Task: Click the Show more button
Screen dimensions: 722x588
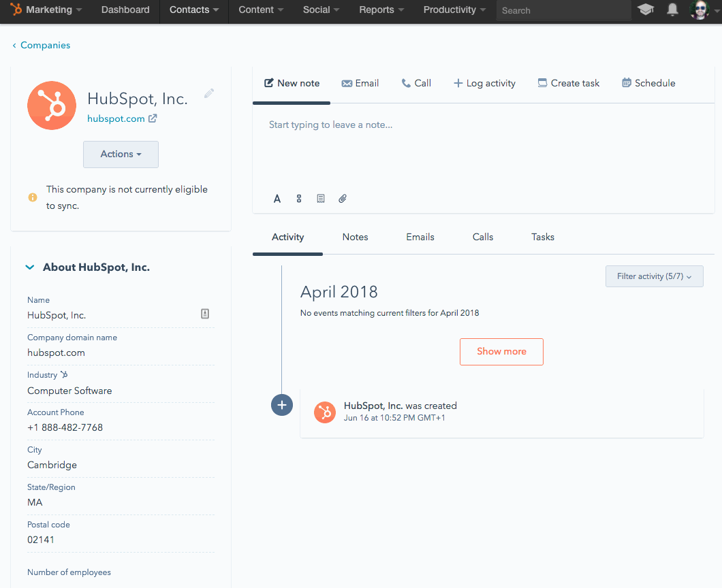Action: click(x=501, y=352)
